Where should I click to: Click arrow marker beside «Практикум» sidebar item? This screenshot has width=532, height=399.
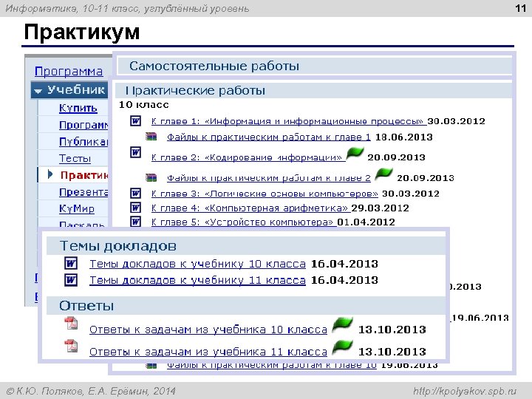pyautogui.click(x=50, y=174)
